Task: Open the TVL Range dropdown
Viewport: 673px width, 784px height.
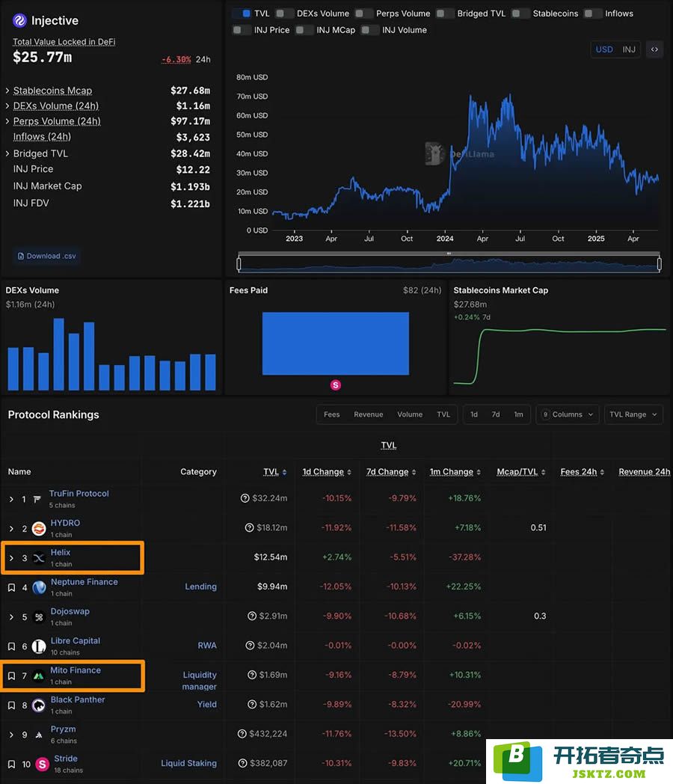Action: pos(633,414)
